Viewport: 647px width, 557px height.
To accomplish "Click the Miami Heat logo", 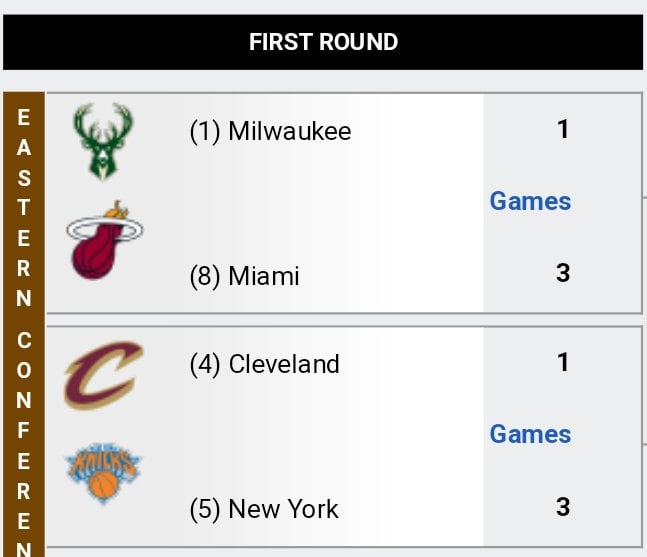I will 104,241.
